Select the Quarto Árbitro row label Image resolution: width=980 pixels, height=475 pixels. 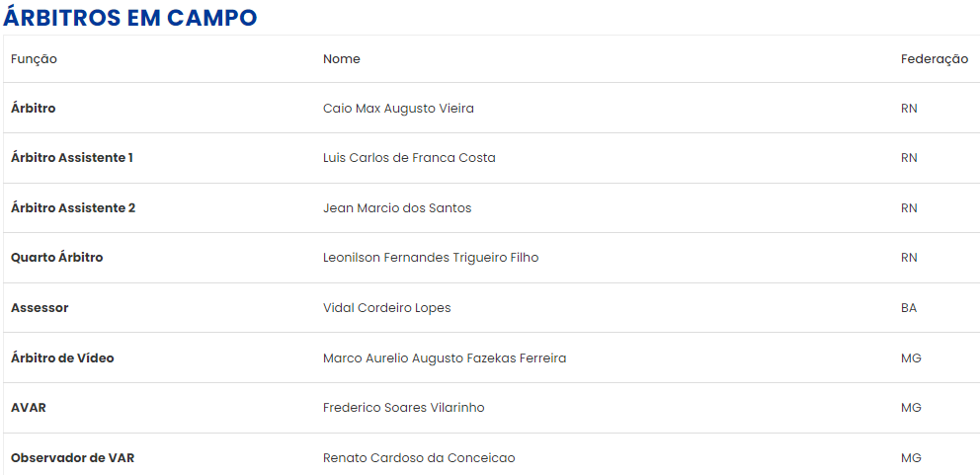coord(57,258)
